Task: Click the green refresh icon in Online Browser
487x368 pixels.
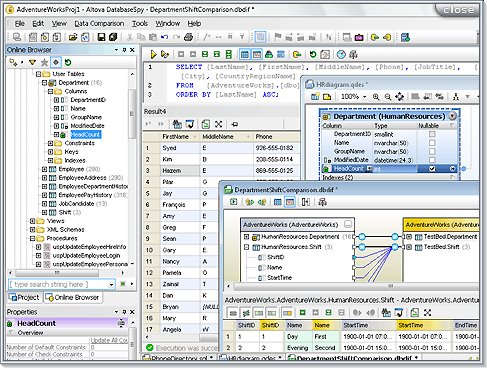Action: coord(68,62)
